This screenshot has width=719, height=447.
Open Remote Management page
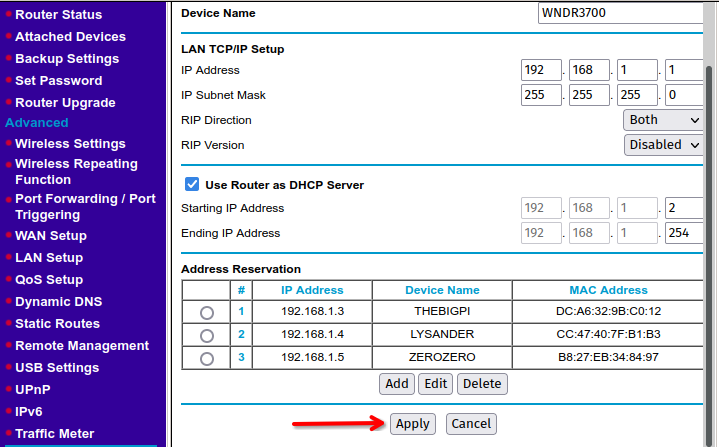pyautogui.click(x=82, y=346)
